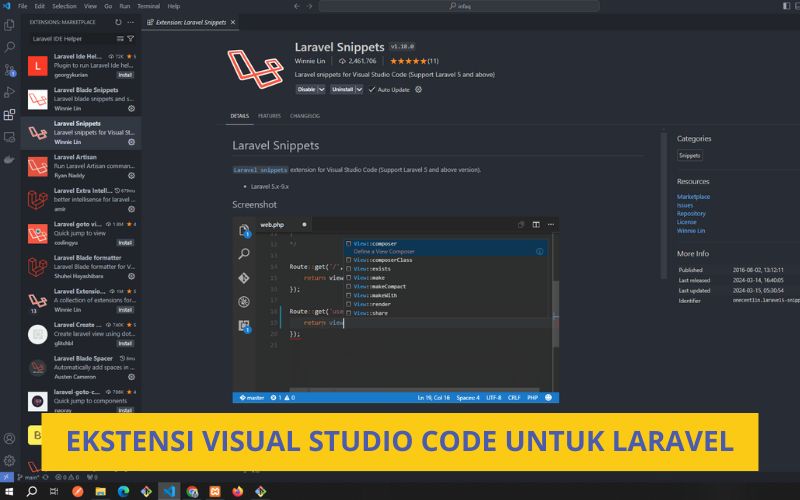The height and width of the screenshot is (500, 800).
Task: Go forward using the navigation arrow
Action: point(310,6)
